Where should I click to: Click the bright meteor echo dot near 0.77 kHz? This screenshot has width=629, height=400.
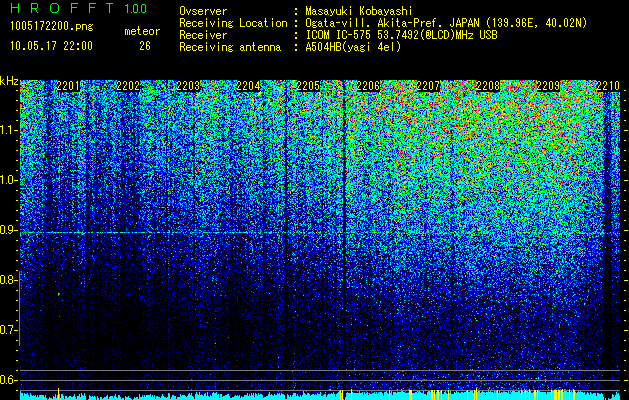(59, 294)
